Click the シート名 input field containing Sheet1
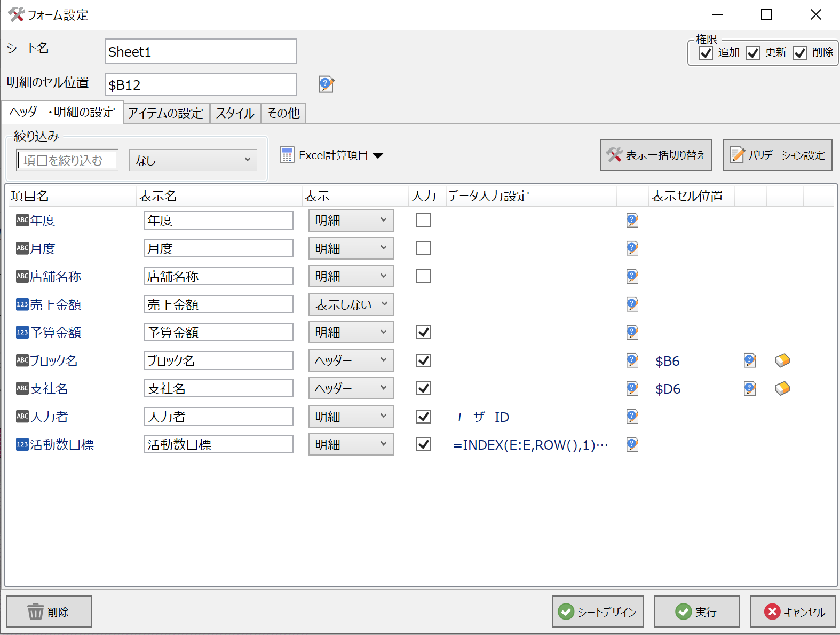Image resolution: width=840 pixels, height=635 pixels. tap(201, 51)
